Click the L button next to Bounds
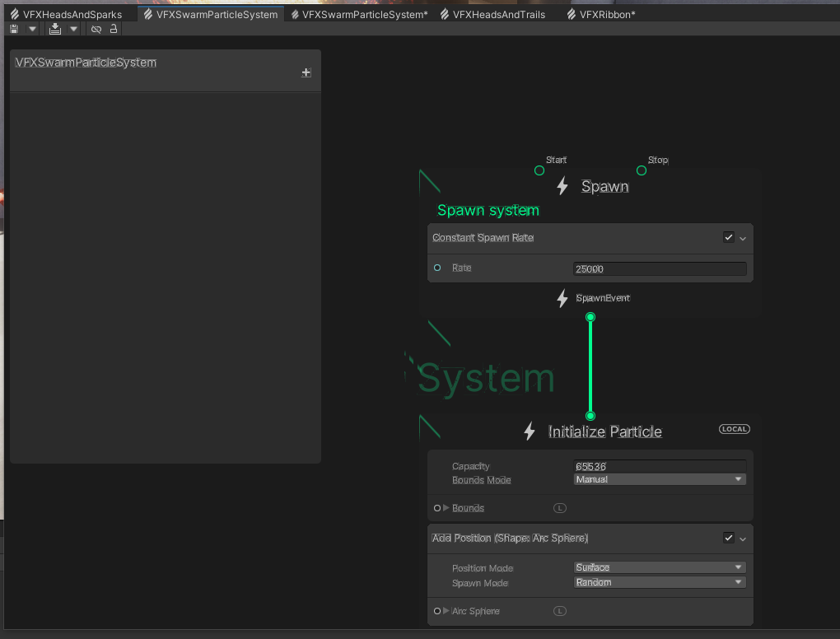Image resolution: width=840 pixels, height=639 pixels. click(559, 508)
